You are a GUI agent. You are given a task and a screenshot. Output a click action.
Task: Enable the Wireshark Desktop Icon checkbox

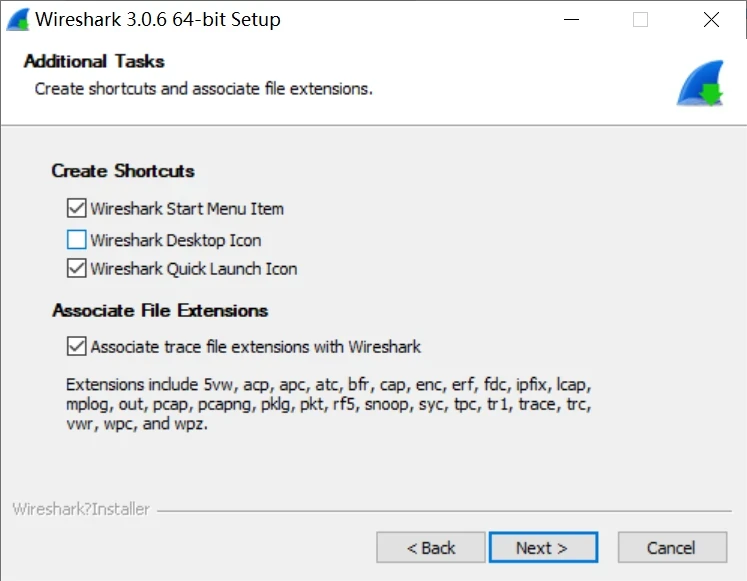(76, 240)
